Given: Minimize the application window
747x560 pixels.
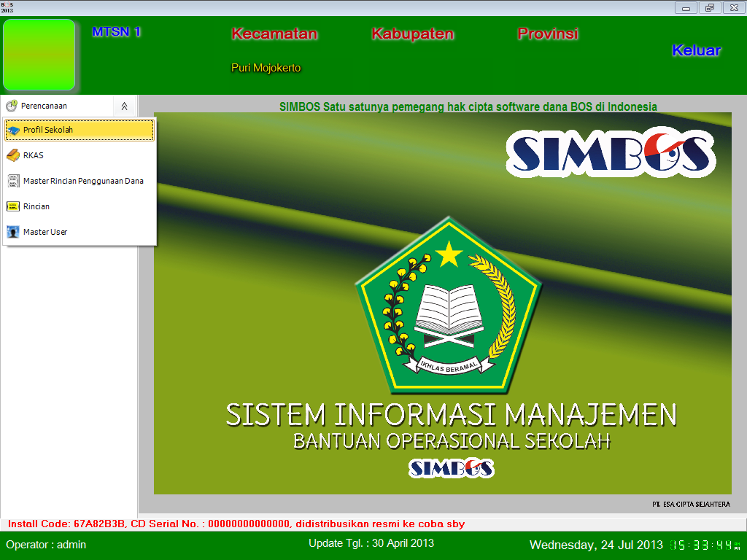Looking at the screenshot, I should tap(686, 8).
